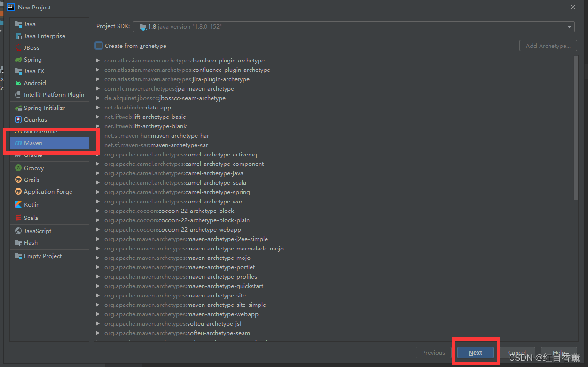Choose the Quarkus icon

click(18, 120)
